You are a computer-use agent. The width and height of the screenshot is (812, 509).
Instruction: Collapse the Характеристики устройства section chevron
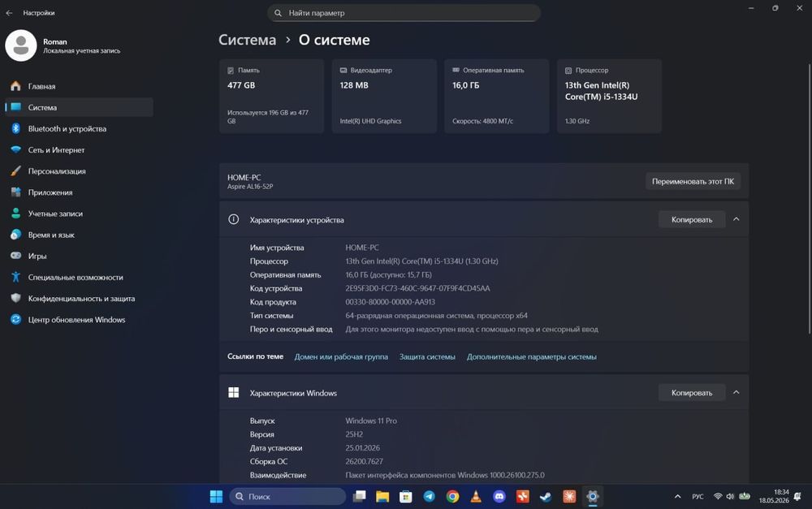pos(736,219)
